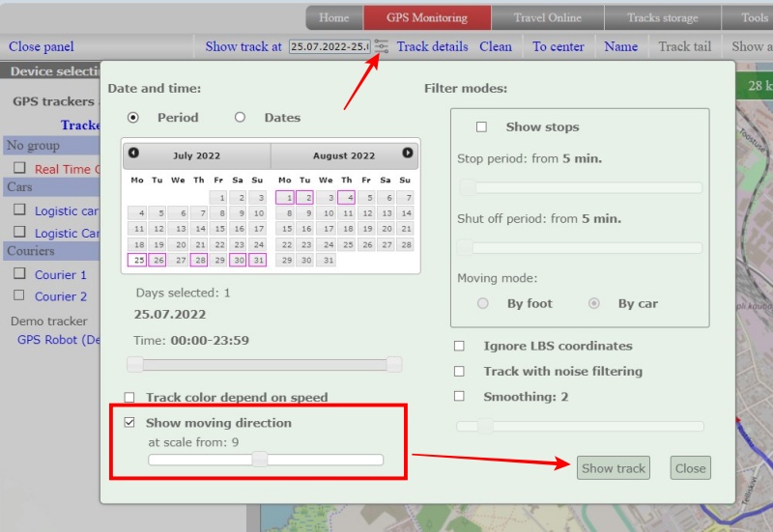Screen dimensions: 773x532
Task: Click the moving direction scale slider handle
Action: [x=259, y=460]
